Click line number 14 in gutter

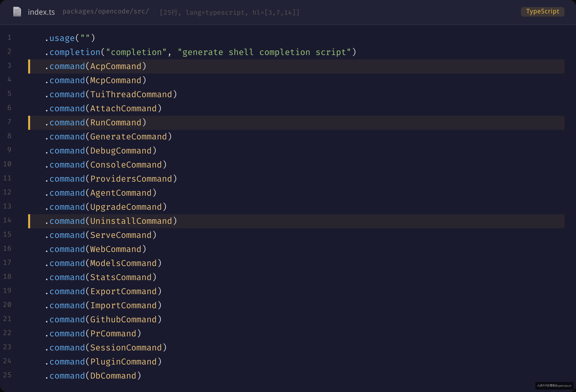tap(7, 220)
